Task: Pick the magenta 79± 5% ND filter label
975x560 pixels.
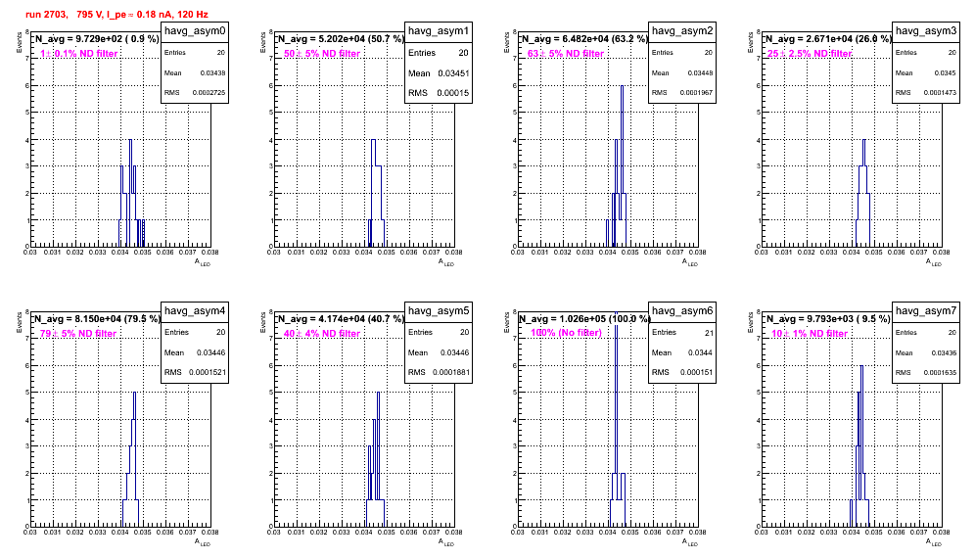Action: pos(78,334)
